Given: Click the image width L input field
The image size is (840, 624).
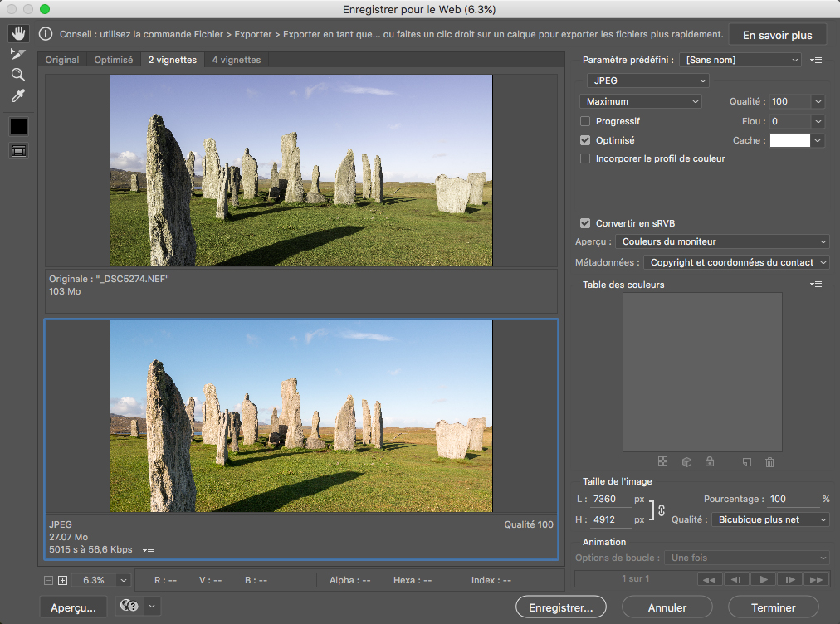Looking at the screenshot, I should pos(610,500).
